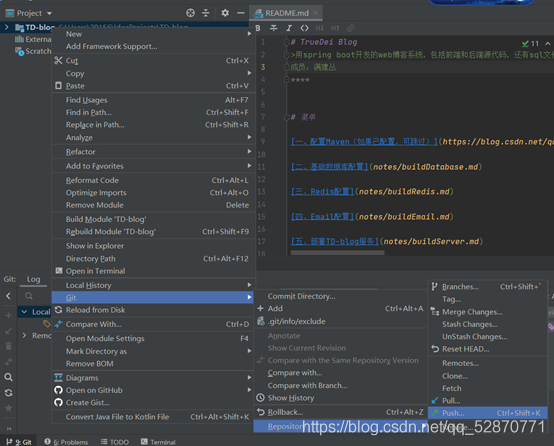The width and height of the screenshot is (554, 446).
Task: Click the Bold formatting icon in editor toolbar
Action: click(x=258, y=28)
